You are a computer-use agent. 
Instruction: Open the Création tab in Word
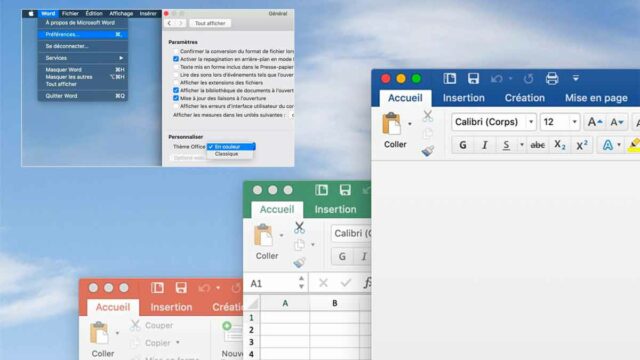[x=524, y=98]
